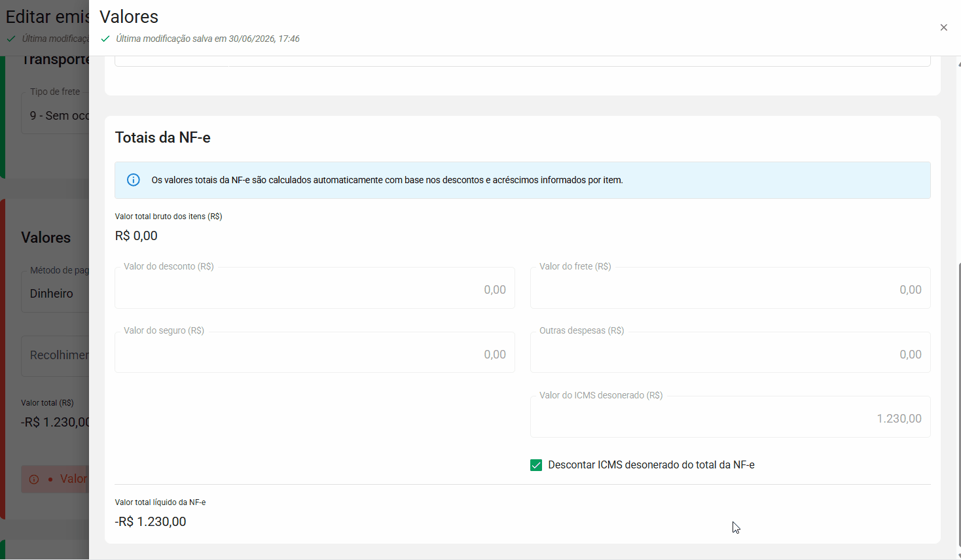Focus the Valor do desconto (R$) field
The height and width of the screenshot is (560, 961).
click(315, 288)
